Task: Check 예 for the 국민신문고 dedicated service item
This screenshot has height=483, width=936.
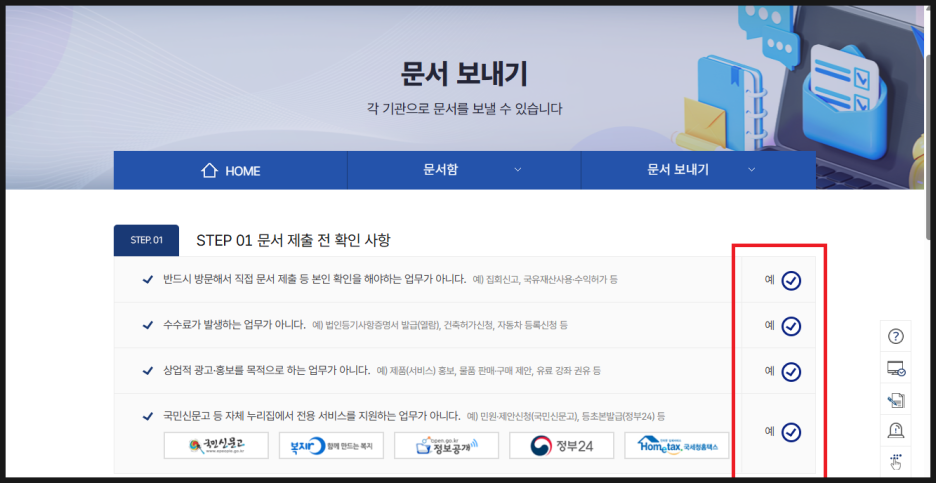Action: point(790,432)
